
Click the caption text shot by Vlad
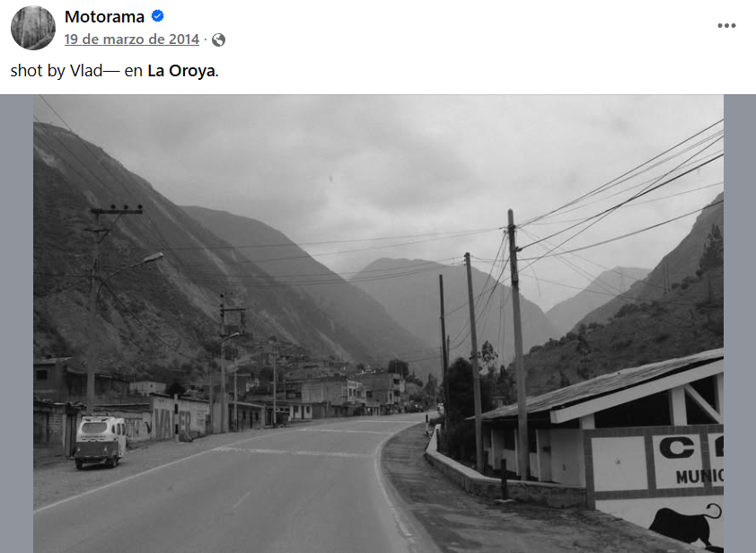(x=57, y=71)
